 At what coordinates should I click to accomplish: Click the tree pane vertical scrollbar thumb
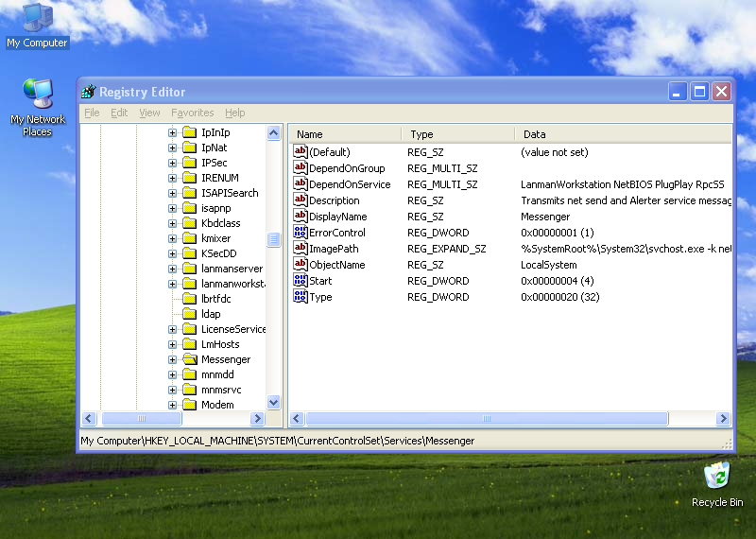273,239
